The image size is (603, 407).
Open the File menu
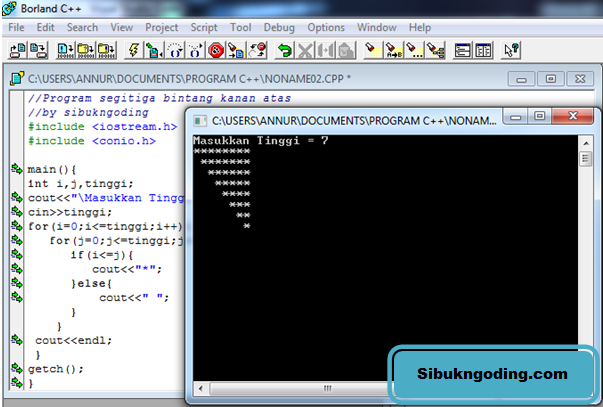16,28
